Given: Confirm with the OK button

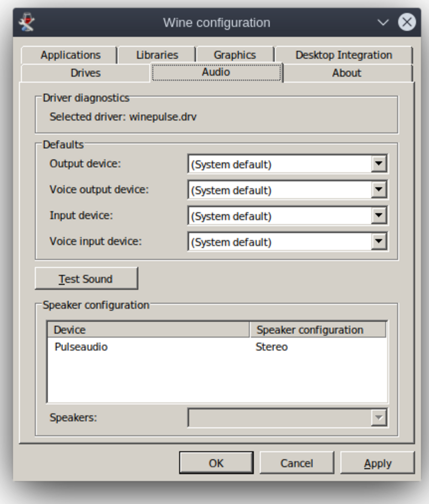Looking at the screenshot, I should click(216, 463).
